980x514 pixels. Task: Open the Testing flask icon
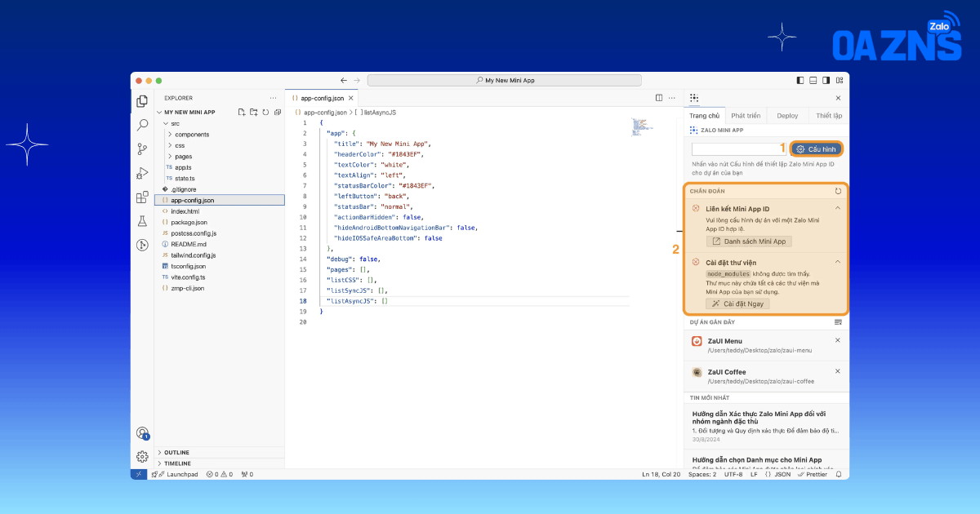point(142,220)
